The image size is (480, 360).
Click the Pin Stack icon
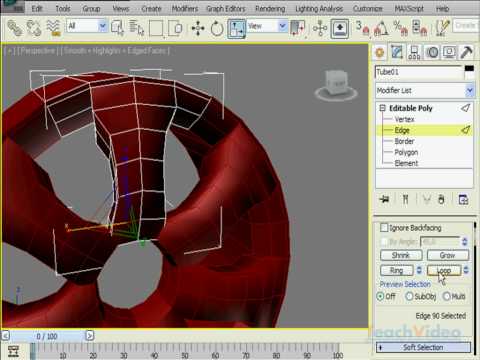coord(384,199)
